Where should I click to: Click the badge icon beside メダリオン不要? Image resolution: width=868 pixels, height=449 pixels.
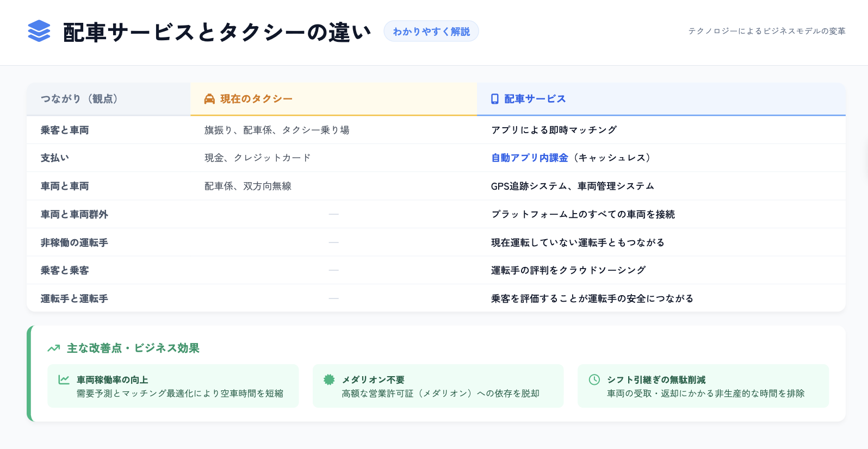click(329, 379)
